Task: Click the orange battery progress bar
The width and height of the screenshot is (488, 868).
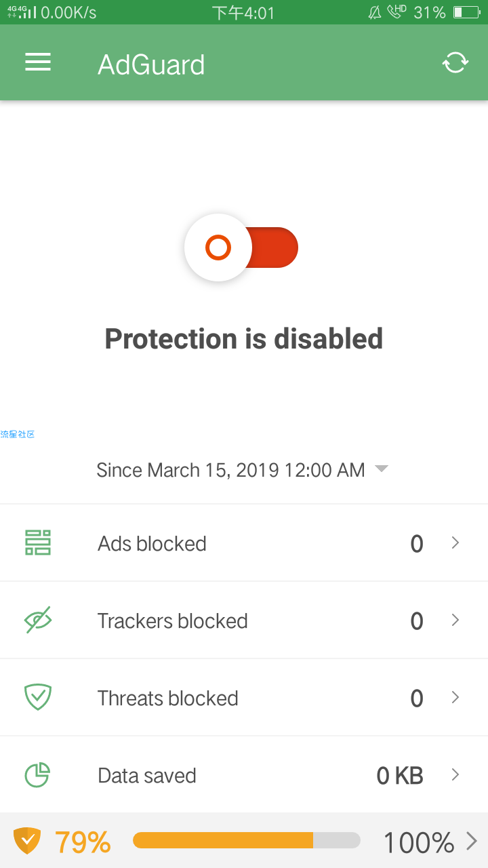Action: point(246,841)
